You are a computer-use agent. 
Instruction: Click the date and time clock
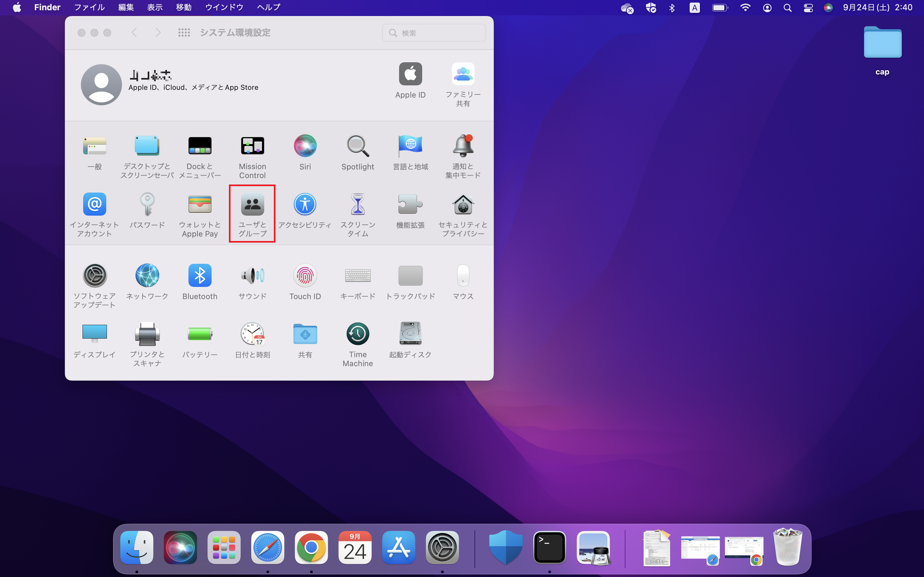tap(878, 7)
